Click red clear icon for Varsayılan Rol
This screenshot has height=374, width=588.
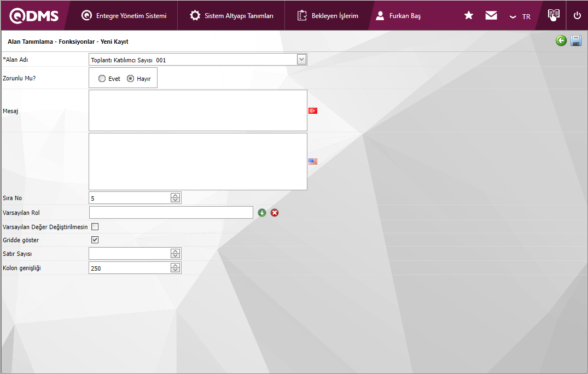point(275,213)
